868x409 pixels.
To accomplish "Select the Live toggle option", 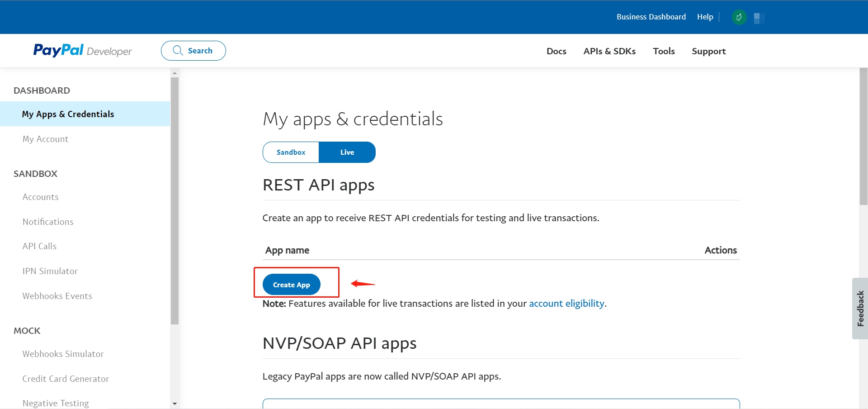I will tap(347, 152).
